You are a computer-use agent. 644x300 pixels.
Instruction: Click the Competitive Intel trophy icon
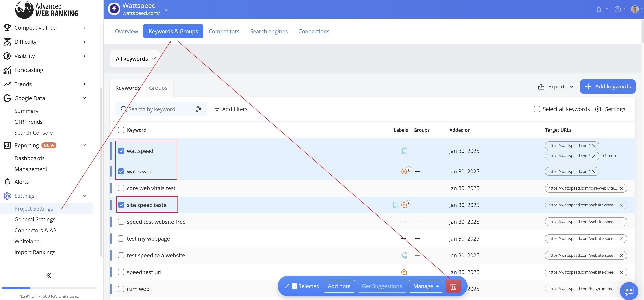[7, 27]
